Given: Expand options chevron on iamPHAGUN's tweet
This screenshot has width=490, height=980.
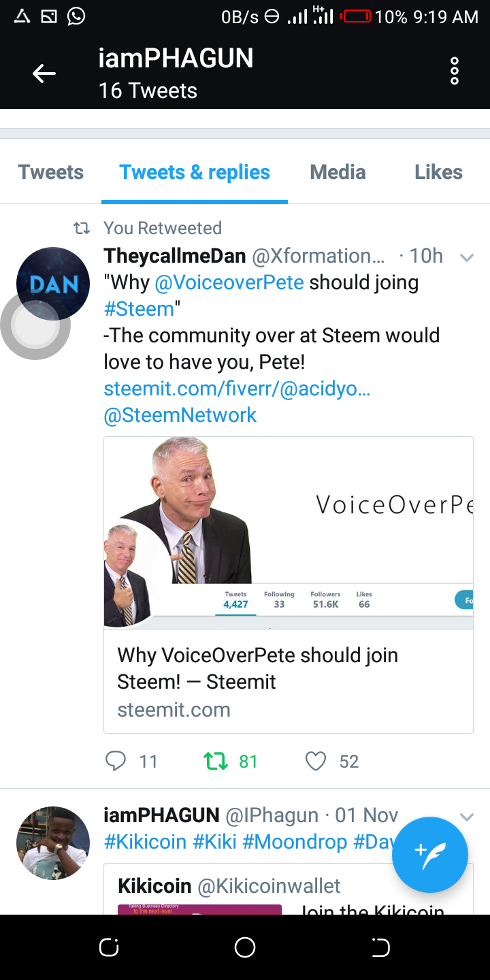Looking at the screenshot, I should 467,817.
